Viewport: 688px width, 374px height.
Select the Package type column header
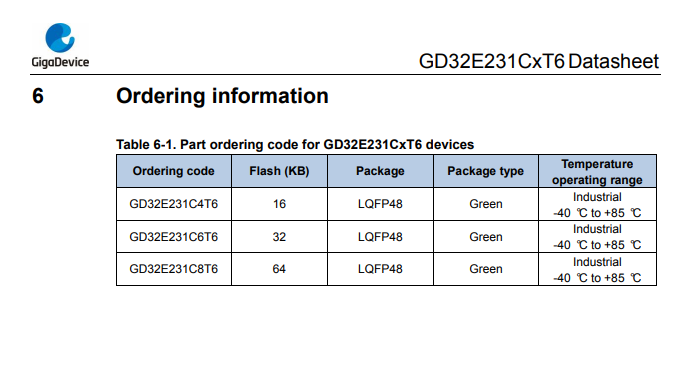(x=485, y=171)
